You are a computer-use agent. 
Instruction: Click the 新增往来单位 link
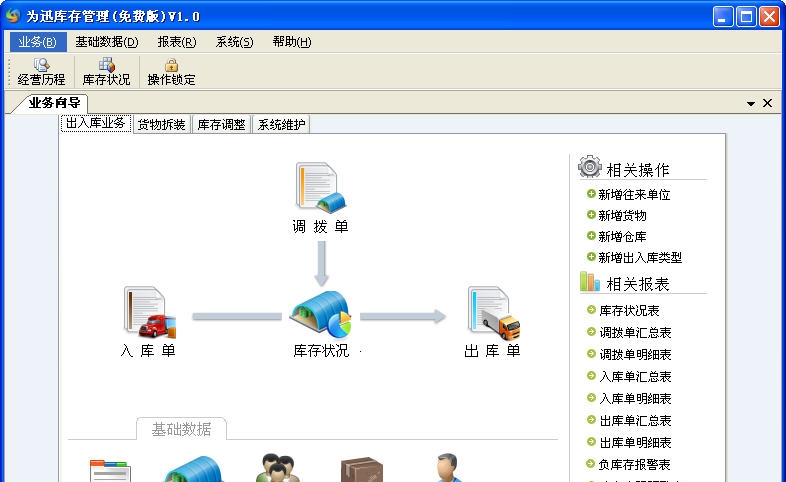[x=634, y=194]
